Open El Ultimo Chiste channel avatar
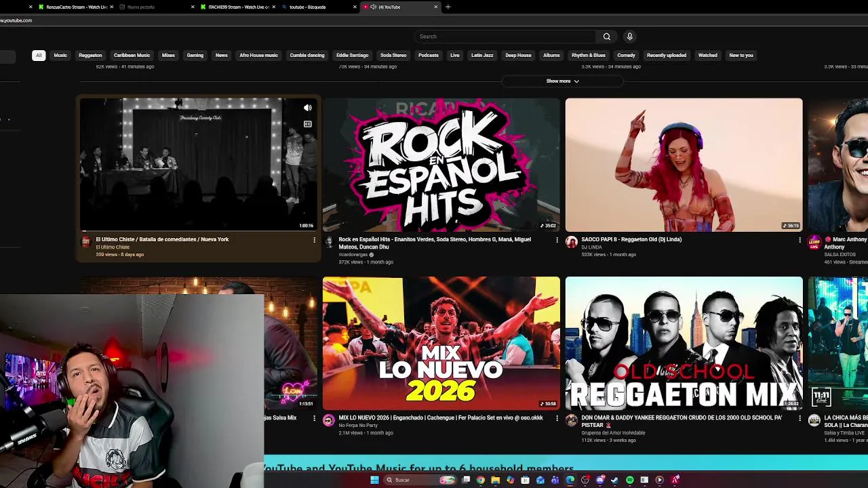Viewport: 868px width, 488px height. (x=85, y=242)
